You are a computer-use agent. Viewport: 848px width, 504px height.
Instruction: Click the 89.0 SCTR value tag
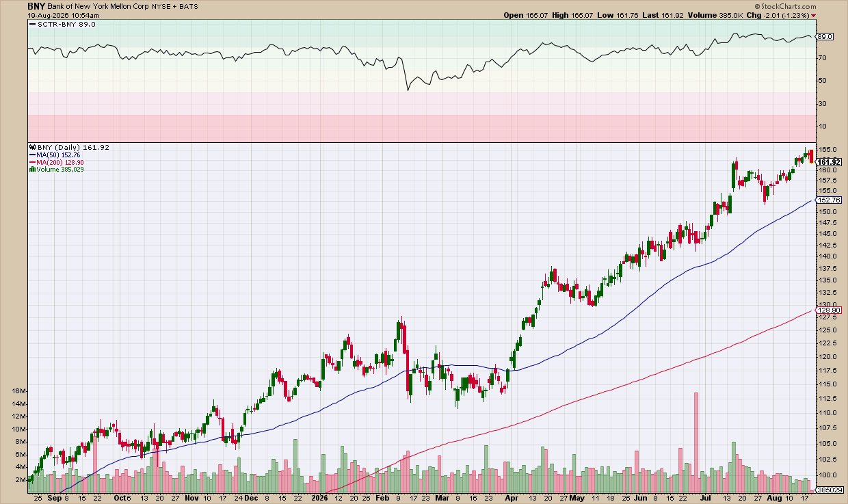point(825,37)
